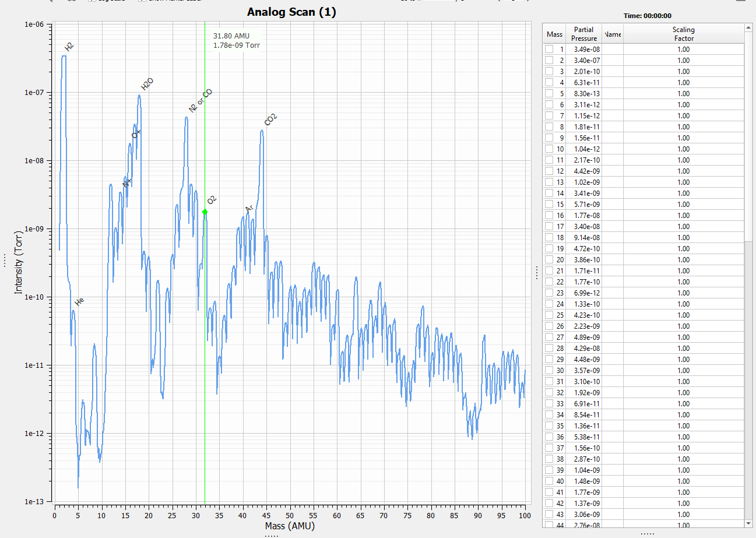
Task: Click the Mass 22 number cell
Action: tap(560, 282)
